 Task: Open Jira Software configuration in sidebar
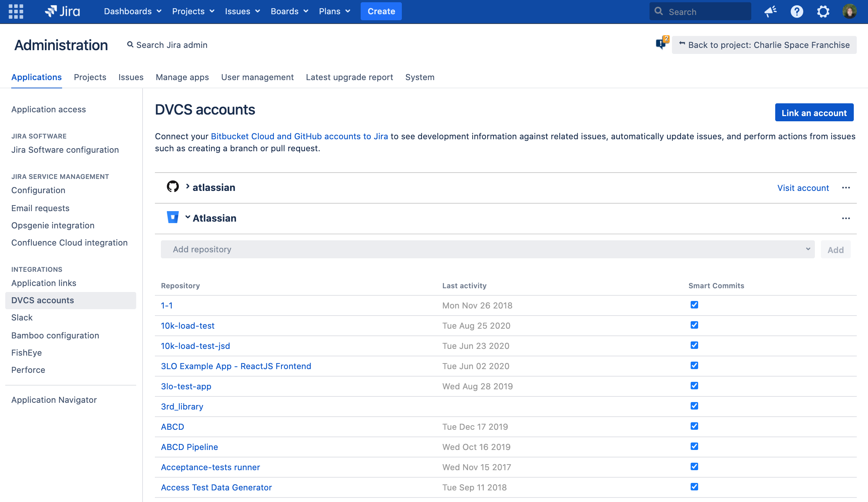[x=65, y=150]
